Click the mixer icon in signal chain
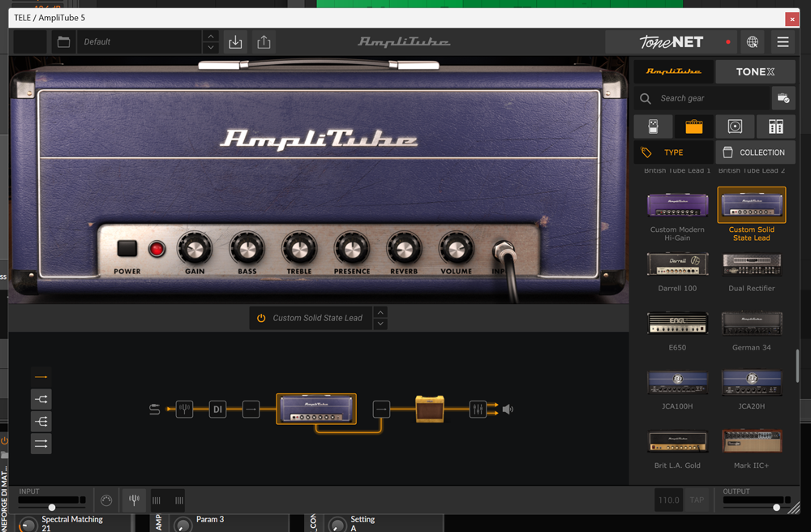The height and width of the screenshot is (532, 811). click(x=478, y=410)
